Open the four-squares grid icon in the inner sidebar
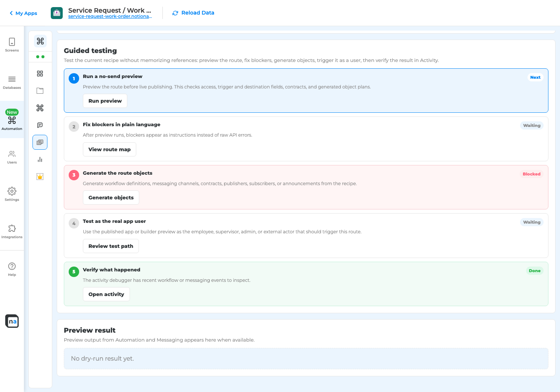Viewport: 560px width, 392px height. pos(40,74)
